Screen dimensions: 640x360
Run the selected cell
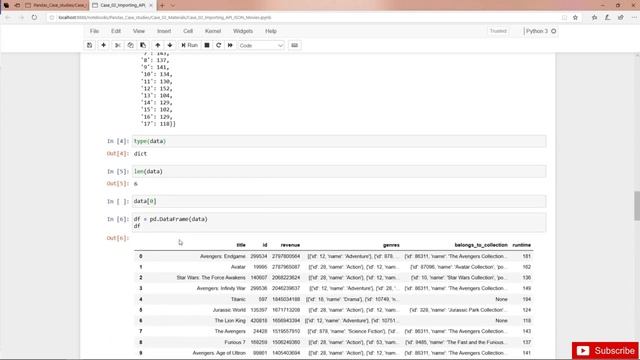[x=189, y=45]
